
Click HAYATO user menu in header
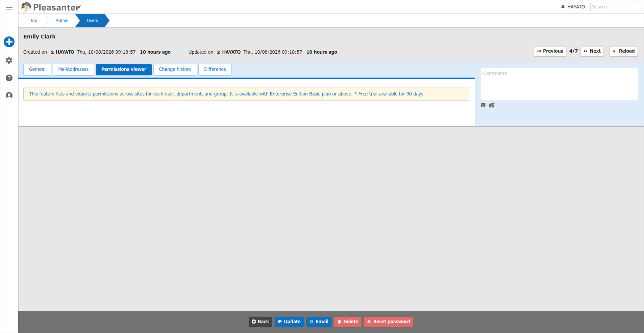click(x=573, y=7)
